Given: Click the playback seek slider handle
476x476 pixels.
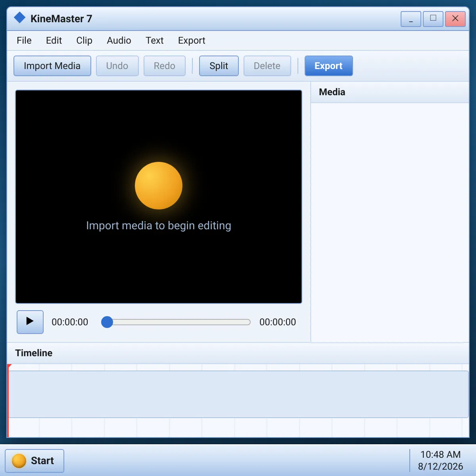Looking at the screenshot, I should [107, 322].
